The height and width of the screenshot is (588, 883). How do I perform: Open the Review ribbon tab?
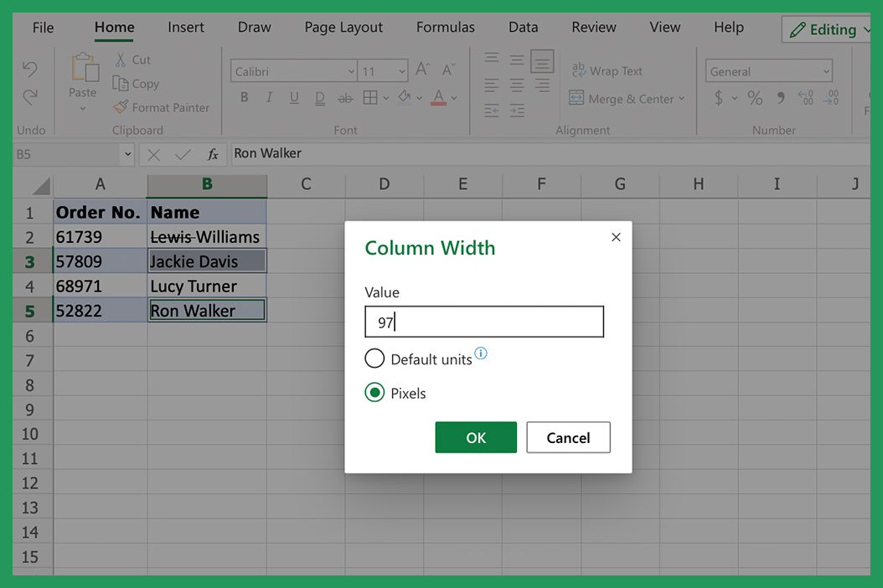594,28
